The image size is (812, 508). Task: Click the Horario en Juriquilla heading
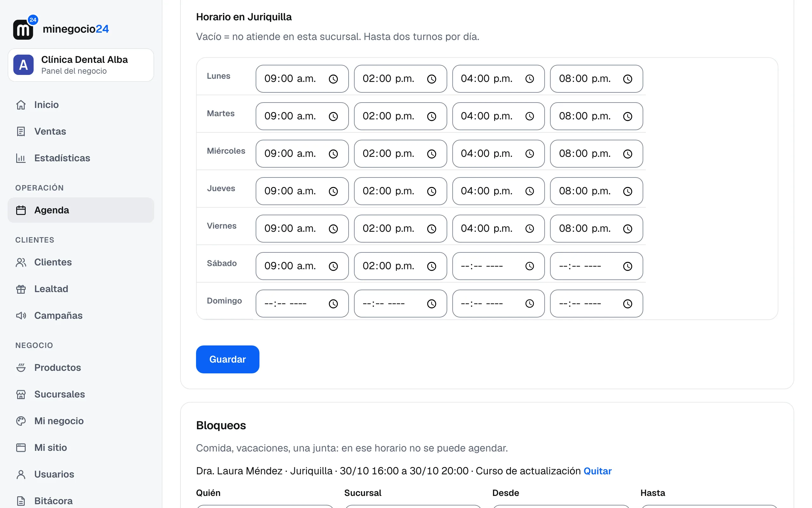244,17
